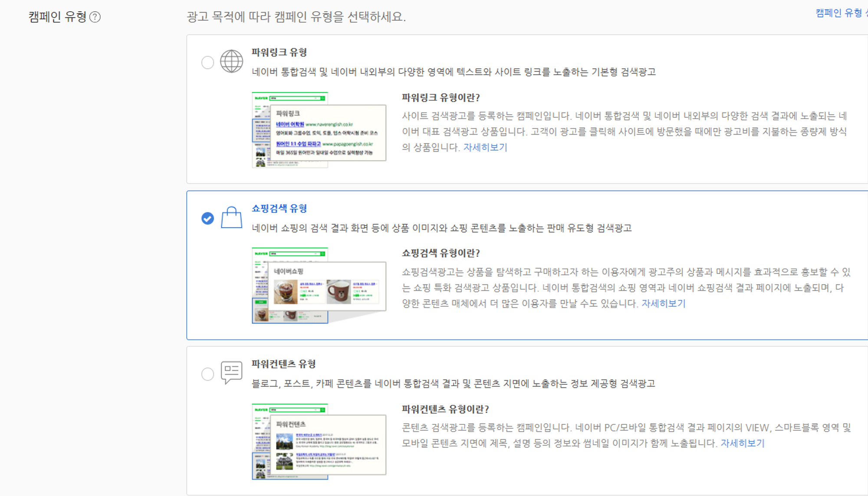The height and width of the screenshot is (496, 868).
Task: Click the 광고 목적에 따라 instruction text
Action: pyautogui.click(x=296, y=17)
